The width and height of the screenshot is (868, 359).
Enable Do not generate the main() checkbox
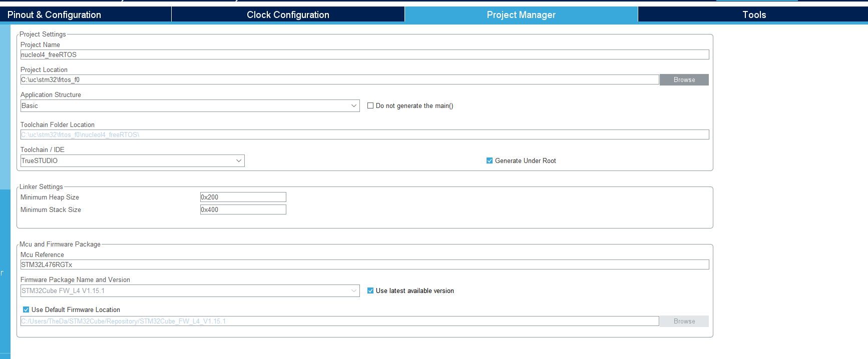pos(370,105)
